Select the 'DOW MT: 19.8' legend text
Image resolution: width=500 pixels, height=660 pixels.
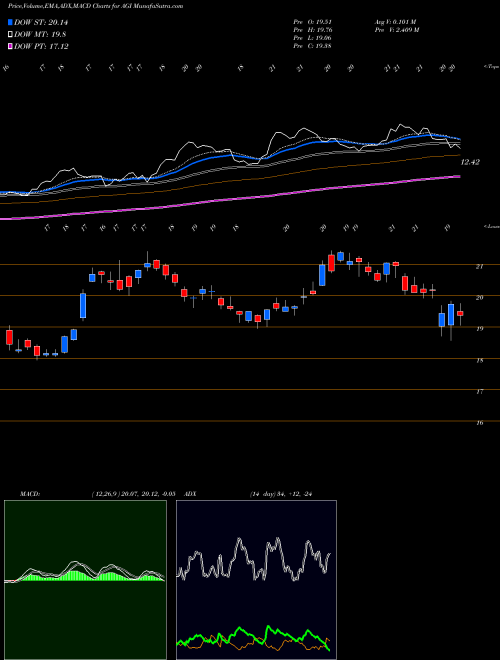click(x=40, y=35)
